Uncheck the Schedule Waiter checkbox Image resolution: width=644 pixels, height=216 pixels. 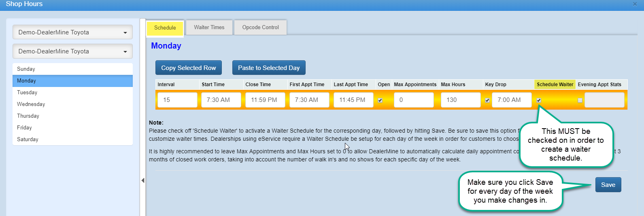[539, 100]
